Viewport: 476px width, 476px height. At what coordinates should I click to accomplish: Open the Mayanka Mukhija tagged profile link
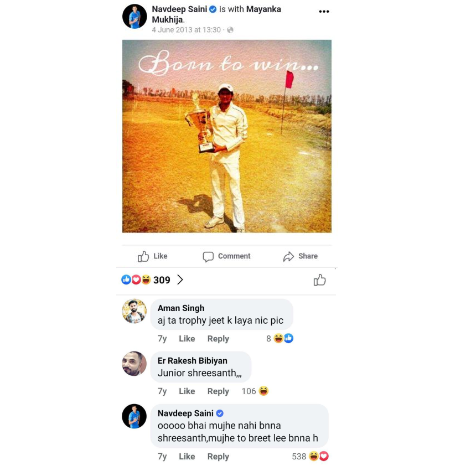[x=216, y=14]
